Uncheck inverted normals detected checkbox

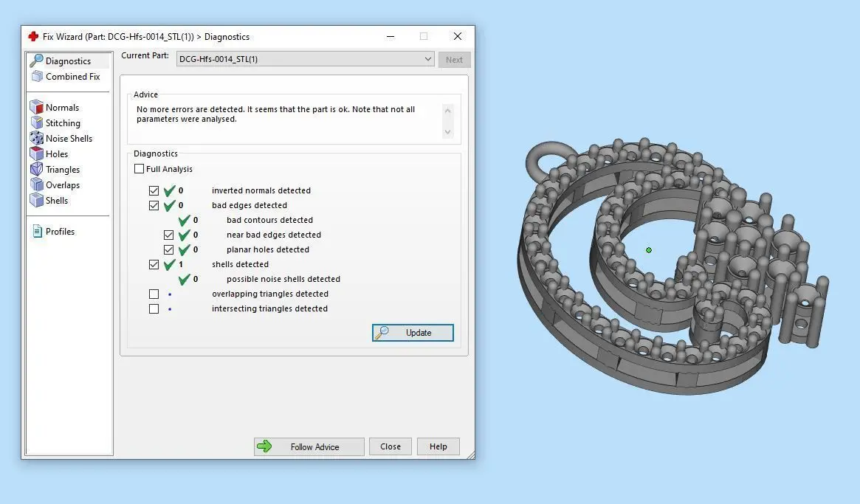click(154, 191)
